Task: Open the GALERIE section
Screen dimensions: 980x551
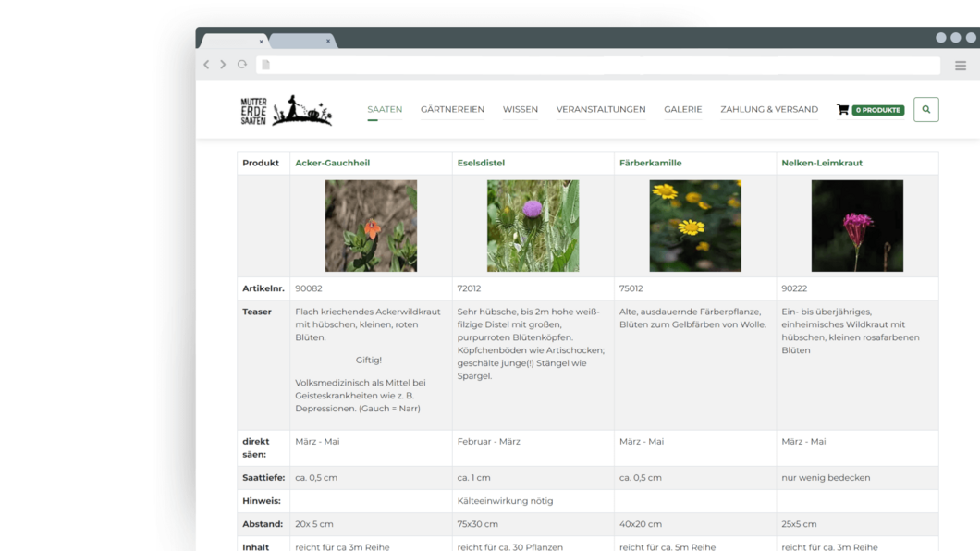Action: (x=683, y=109)
